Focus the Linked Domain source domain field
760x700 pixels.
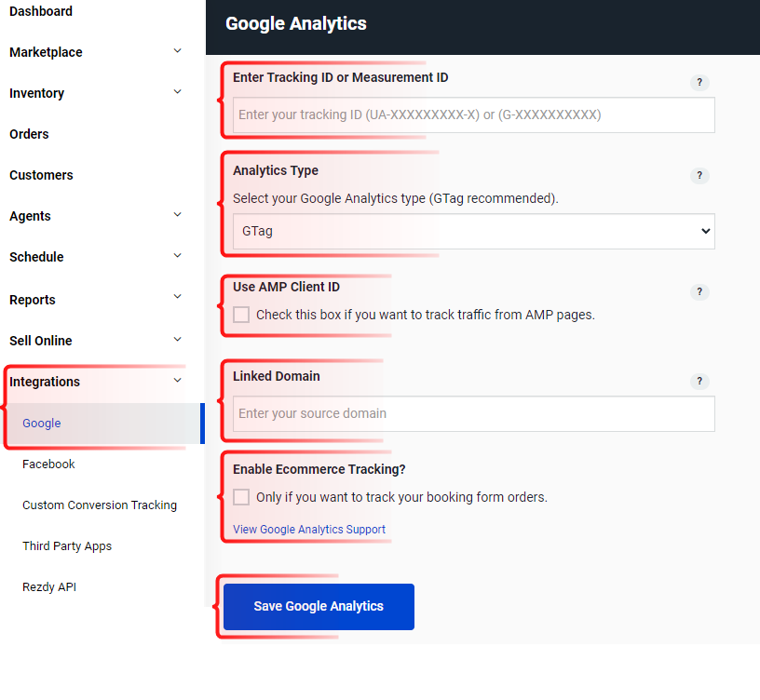coord(473,413)
